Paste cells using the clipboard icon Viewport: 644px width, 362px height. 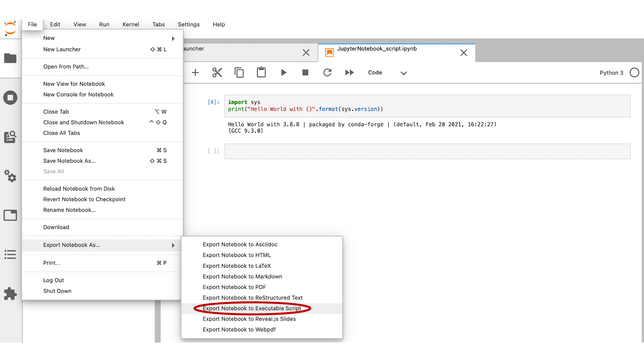click(x=261, y=72)
